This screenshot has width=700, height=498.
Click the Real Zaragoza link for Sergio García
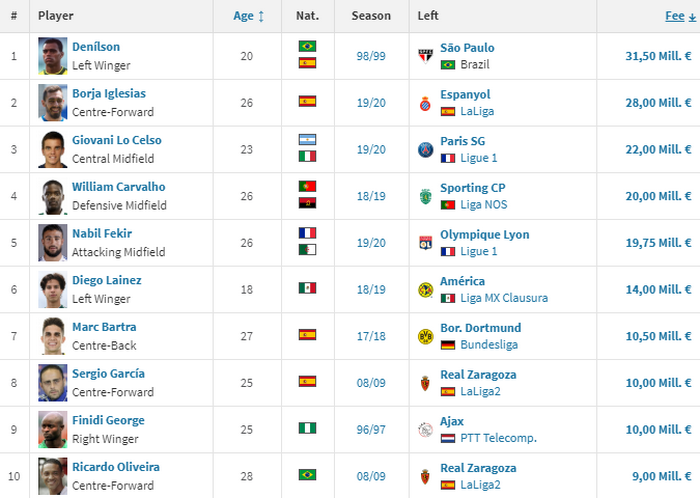pyautogui.click(x=477, y=374)
